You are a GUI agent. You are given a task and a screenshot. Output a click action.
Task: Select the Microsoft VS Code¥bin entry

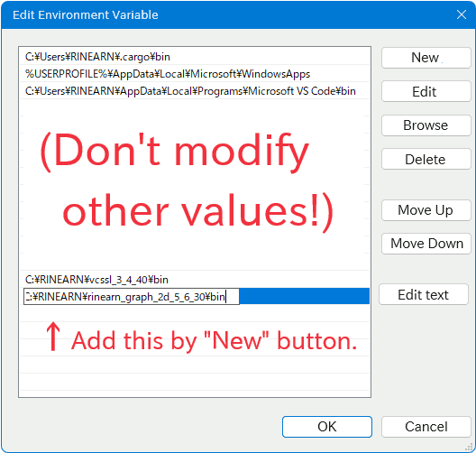click(195, 91)
